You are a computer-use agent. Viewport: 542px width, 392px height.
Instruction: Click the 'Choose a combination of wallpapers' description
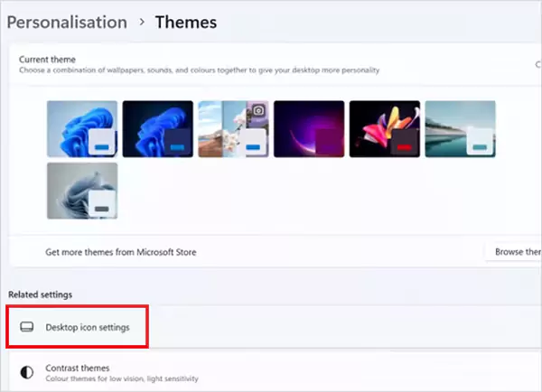click(x=199, y=70)
